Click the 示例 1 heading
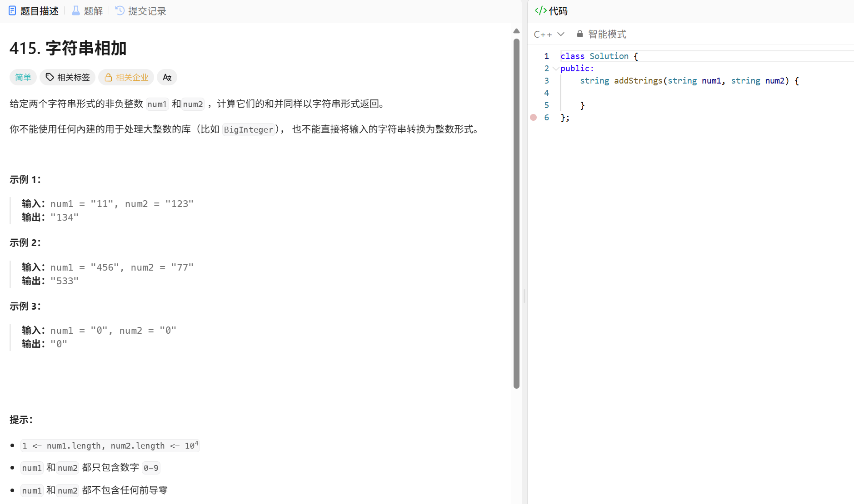The image size is (854, 504). (25, 179)
